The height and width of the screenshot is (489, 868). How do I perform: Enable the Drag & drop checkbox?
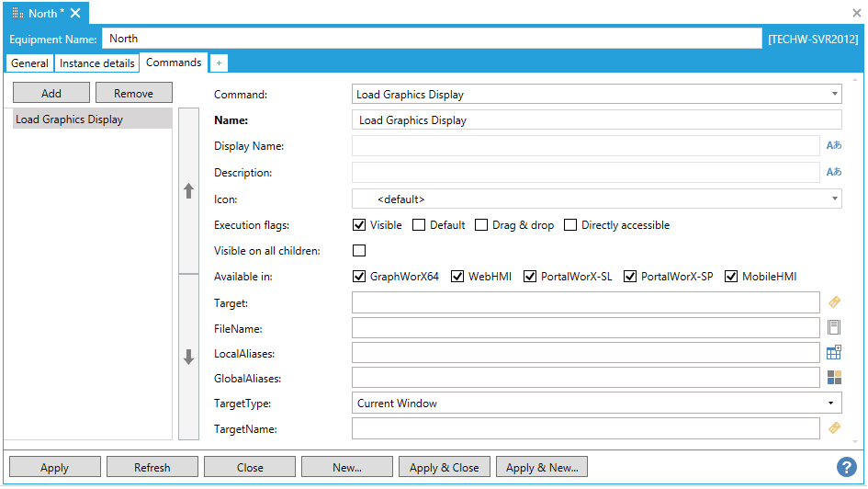(x=480, y=225)
